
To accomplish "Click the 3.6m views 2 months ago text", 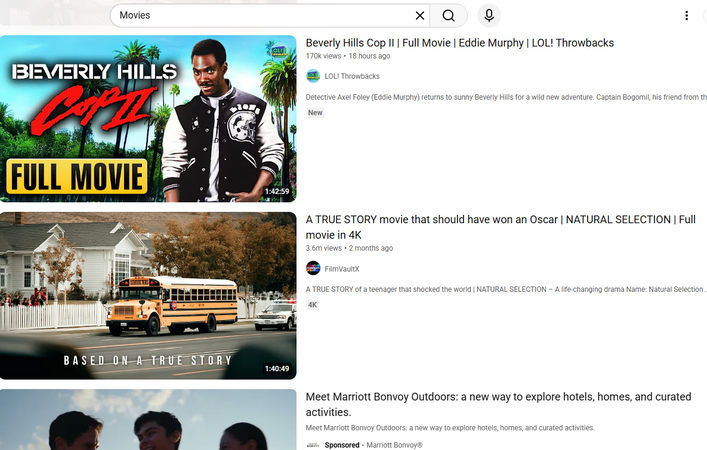I will click(349, 248).
